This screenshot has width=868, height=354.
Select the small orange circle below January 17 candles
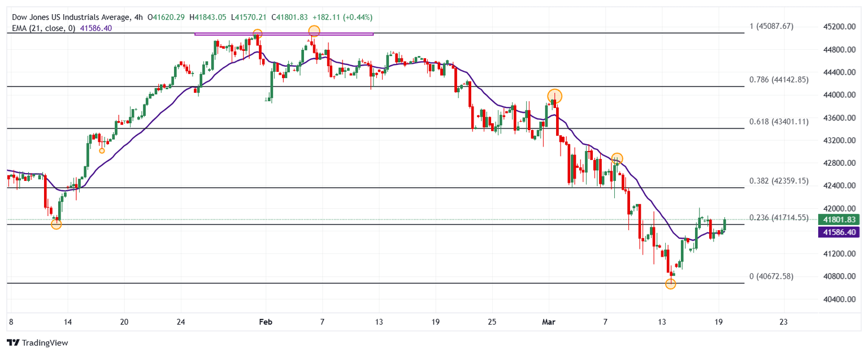[102, 150]
